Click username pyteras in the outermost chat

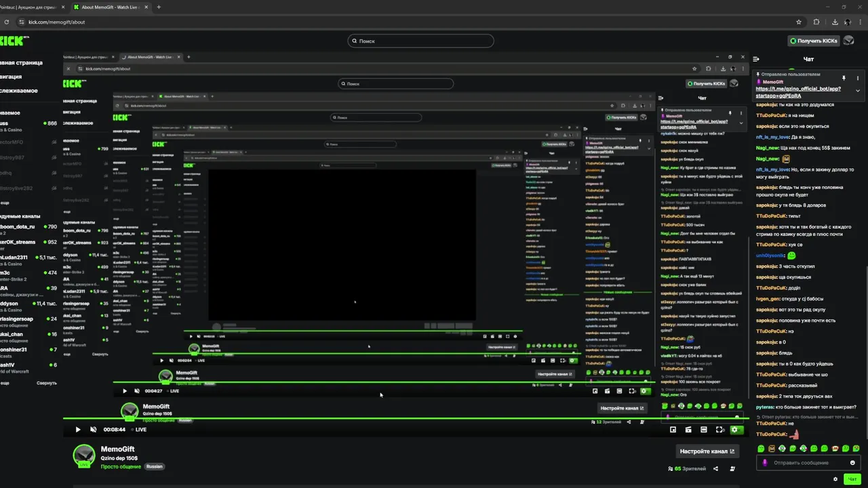(x=764, y=406)
